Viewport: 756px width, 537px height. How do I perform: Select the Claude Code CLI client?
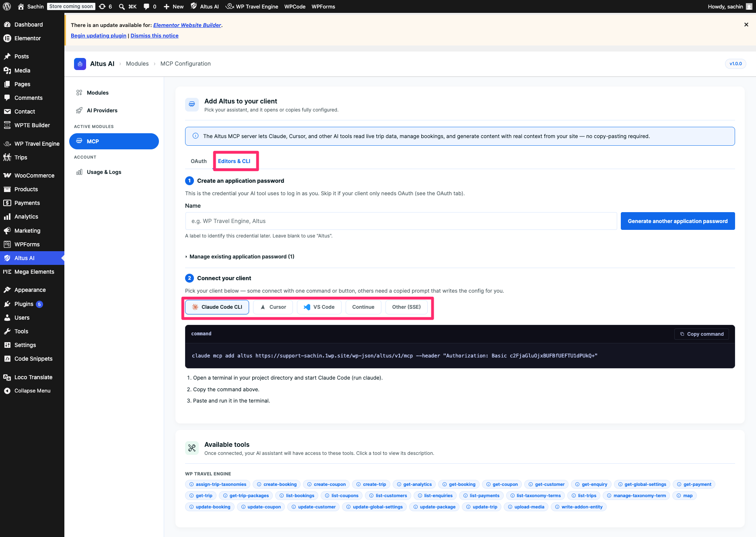click(217, 307)
